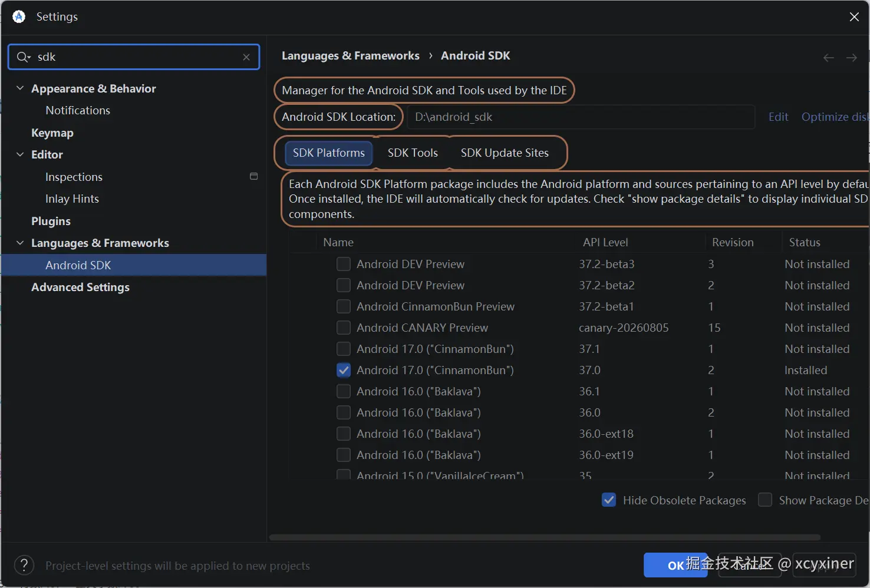Screen dimensions: 870x588
Task: Clear the "sdk" search text with the X icon
Action: tap(246, 57)
